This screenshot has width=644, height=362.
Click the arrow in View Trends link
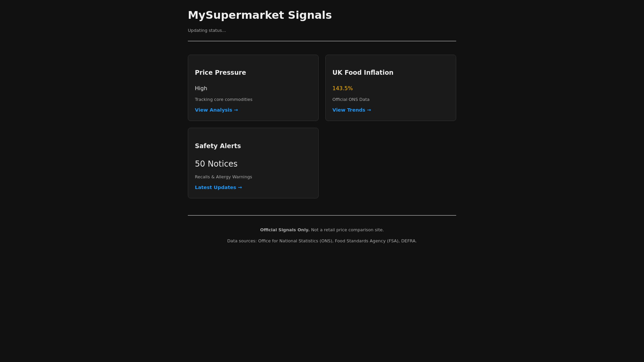[x=369, y=110]
